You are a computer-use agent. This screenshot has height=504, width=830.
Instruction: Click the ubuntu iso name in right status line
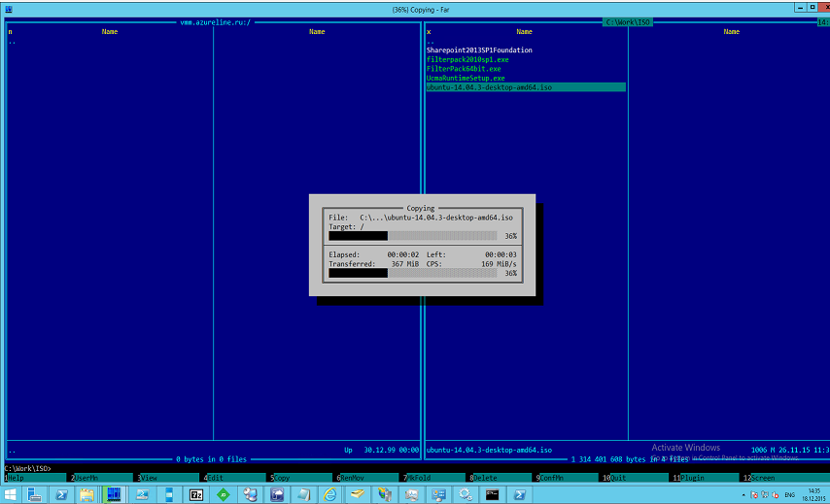click(489, 450)
